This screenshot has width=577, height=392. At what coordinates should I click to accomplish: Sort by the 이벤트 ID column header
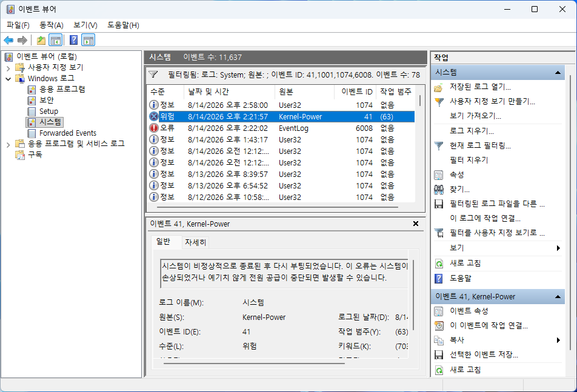pos(355,91)
